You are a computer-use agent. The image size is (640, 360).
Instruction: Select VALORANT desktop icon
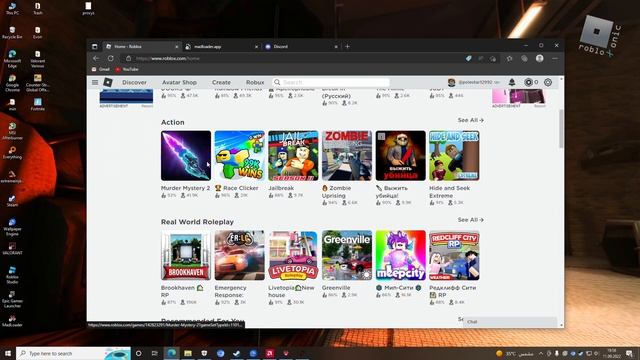12,248
